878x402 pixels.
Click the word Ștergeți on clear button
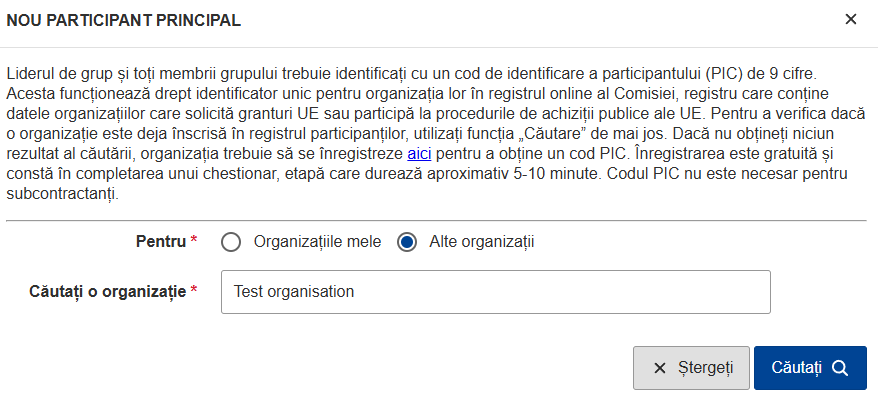(x=706, y=368)
